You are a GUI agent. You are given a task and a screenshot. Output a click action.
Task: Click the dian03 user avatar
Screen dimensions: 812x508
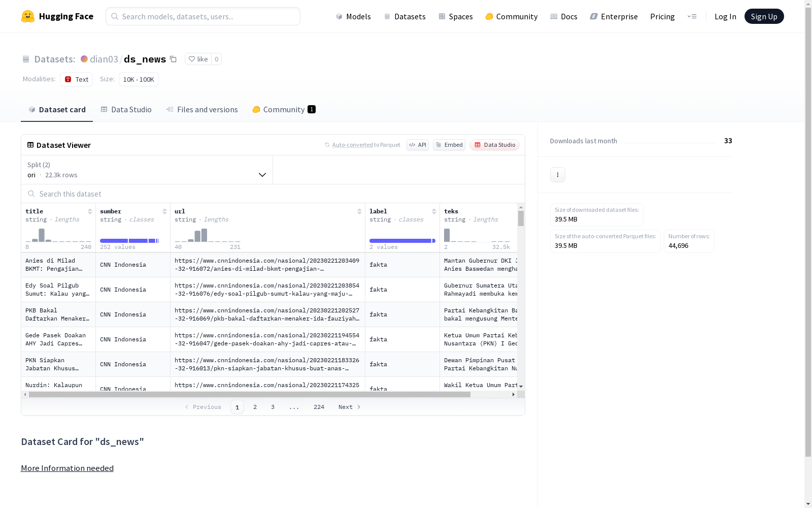click(x=84, y=59)
